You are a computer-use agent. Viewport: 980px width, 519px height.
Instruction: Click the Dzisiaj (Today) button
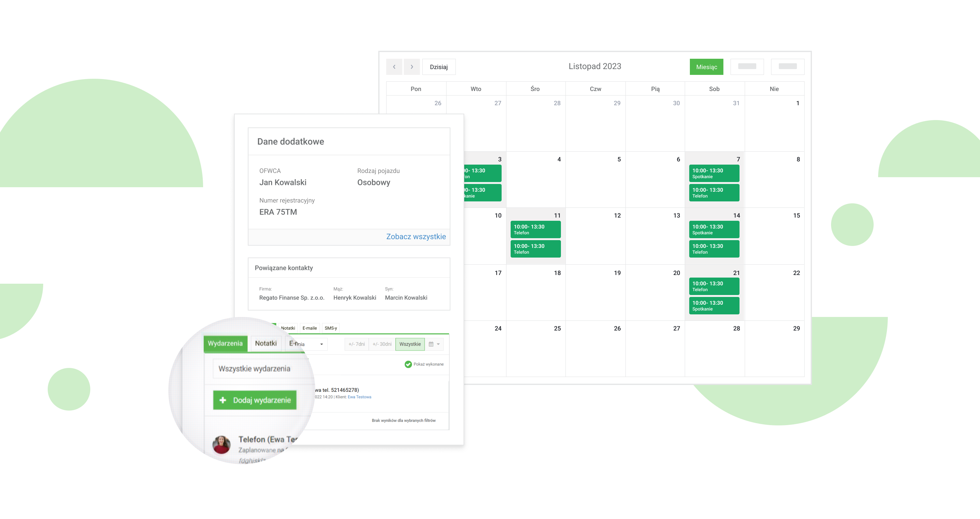click(438, 66)
